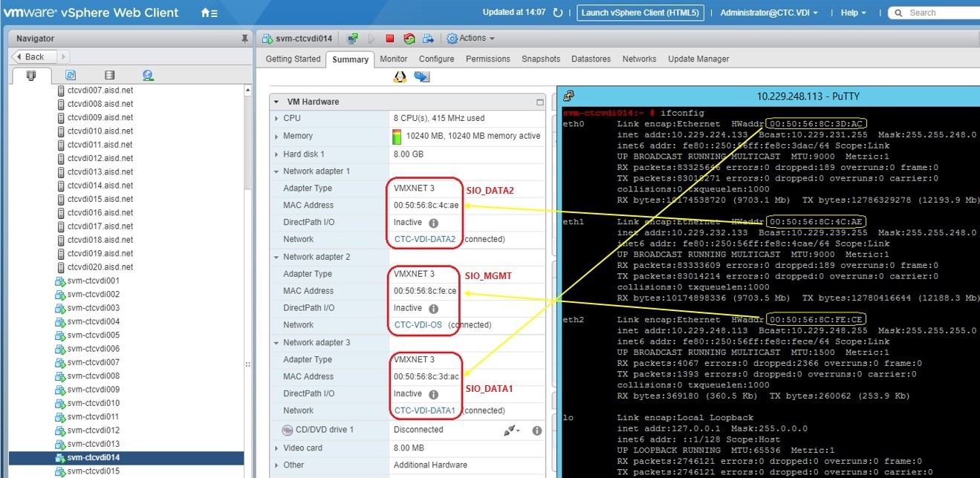Open the VM console icon in toolbar
980x478 pixels.
pyautogui.click(x=353, y=39)
